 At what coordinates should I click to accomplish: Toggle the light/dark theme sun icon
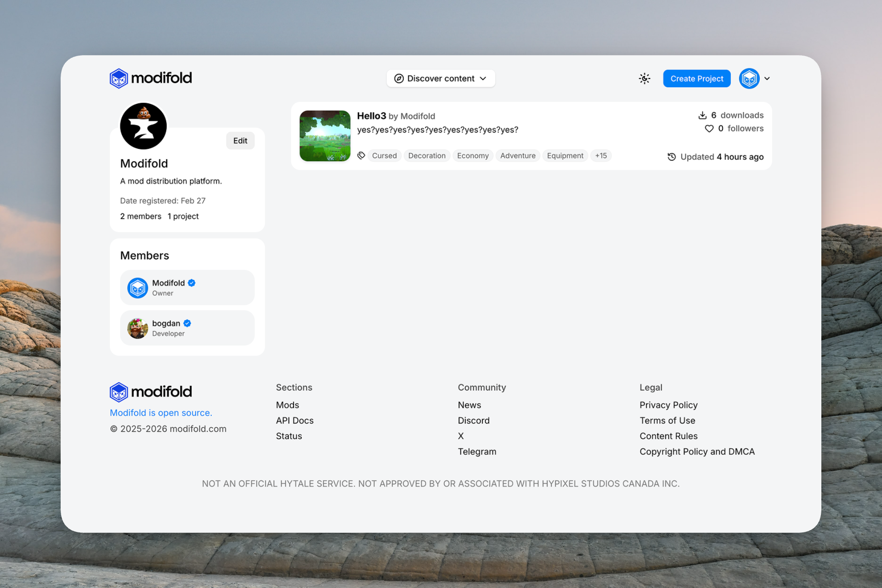(645, 79)
